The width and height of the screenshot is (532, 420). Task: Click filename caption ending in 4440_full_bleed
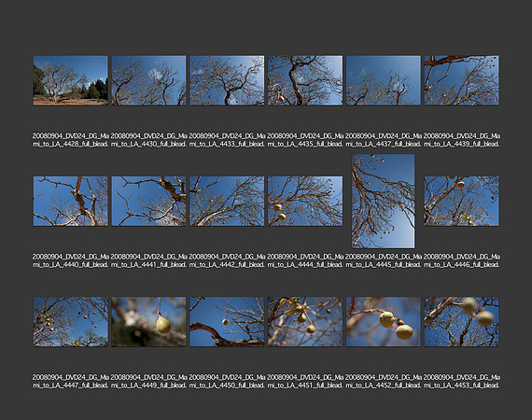[x=71, y=260]
